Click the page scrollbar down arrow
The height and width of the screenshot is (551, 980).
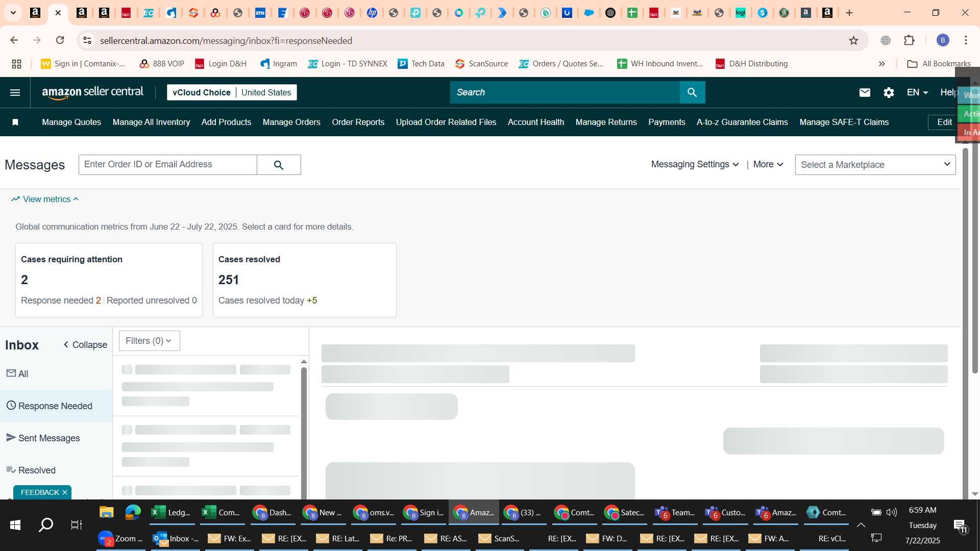click(x=975, y=494)
